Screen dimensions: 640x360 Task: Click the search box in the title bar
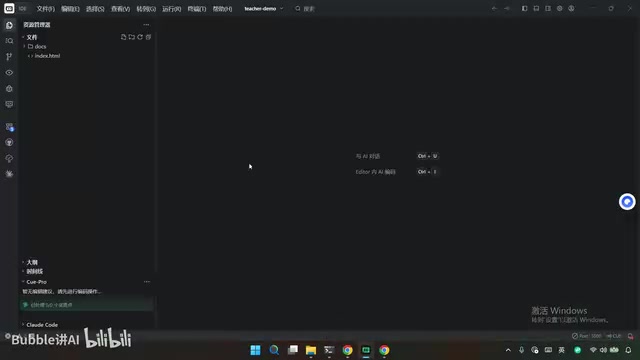[305, 9]
